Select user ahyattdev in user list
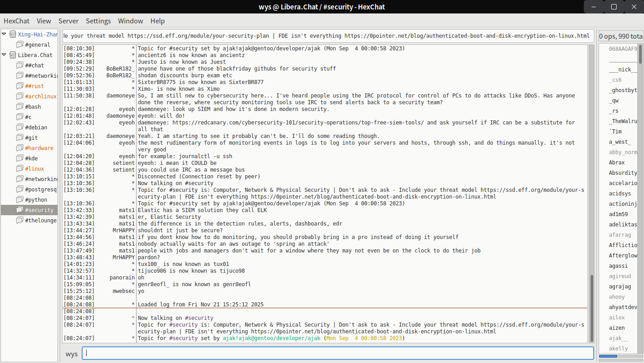 coord(623,307)
